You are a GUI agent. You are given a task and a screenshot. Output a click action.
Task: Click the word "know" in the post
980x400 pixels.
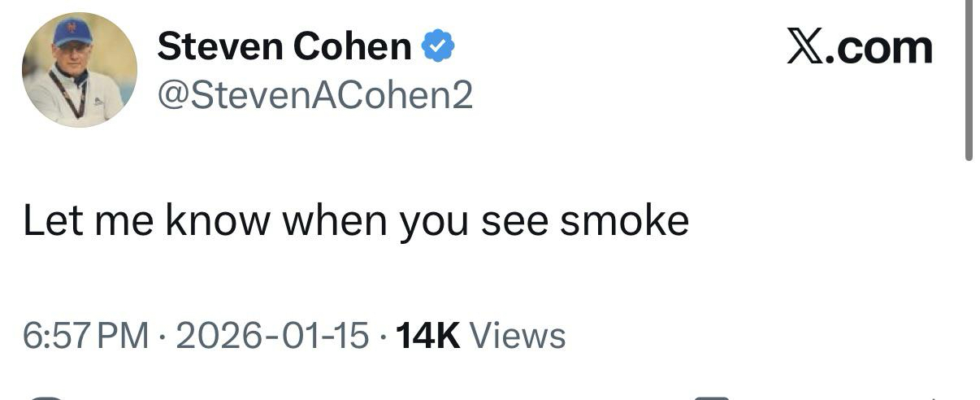pyautogui.click(x=217, y=220)
